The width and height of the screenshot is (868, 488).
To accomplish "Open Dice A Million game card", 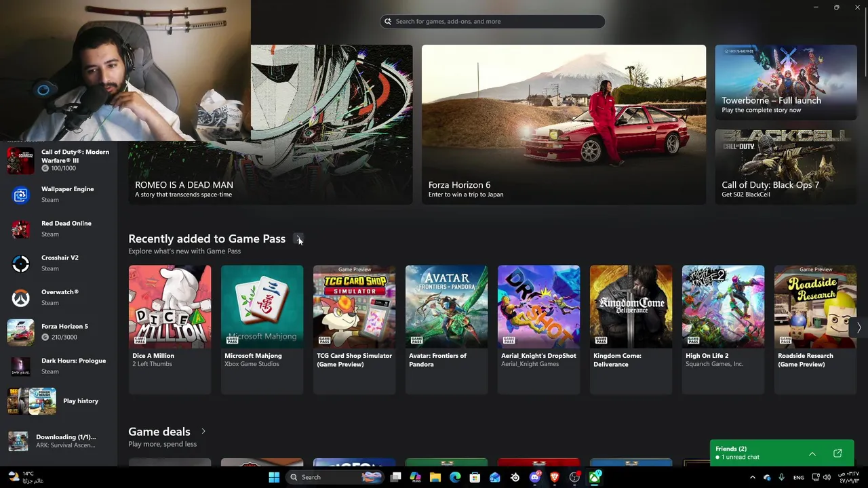I will 170,329.
